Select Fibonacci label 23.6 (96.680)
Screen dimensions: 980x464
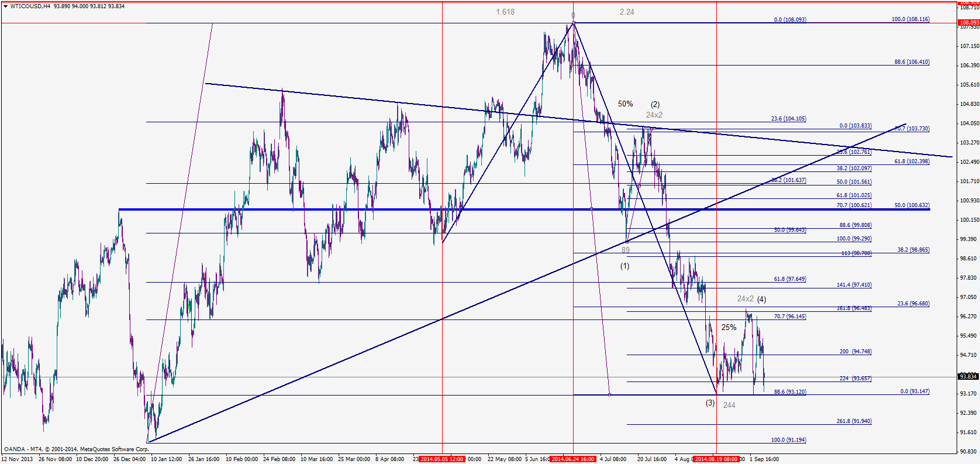(913, 303)
